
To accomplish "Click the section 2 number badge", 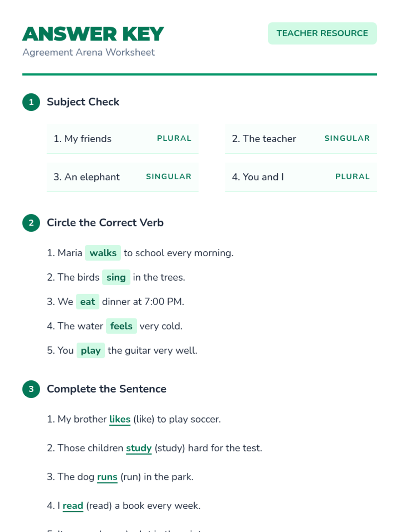I will (31, 223).
